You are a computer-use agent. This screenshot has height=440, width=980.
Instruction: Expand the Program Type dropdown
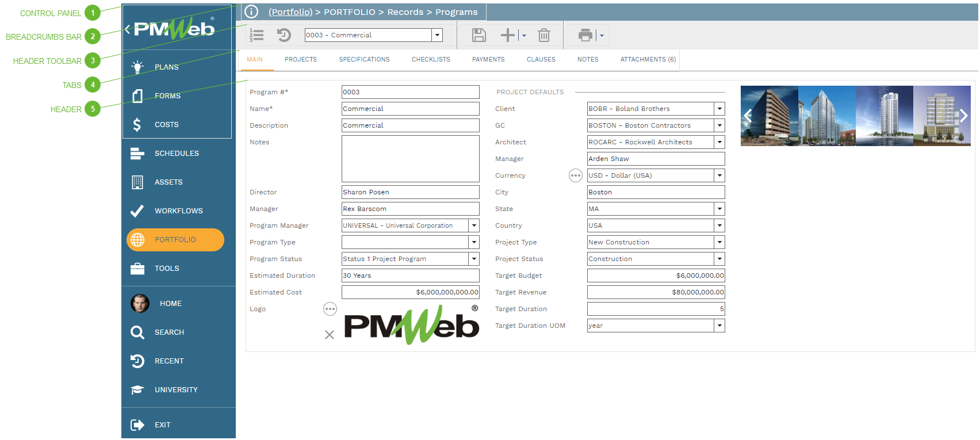474,242
